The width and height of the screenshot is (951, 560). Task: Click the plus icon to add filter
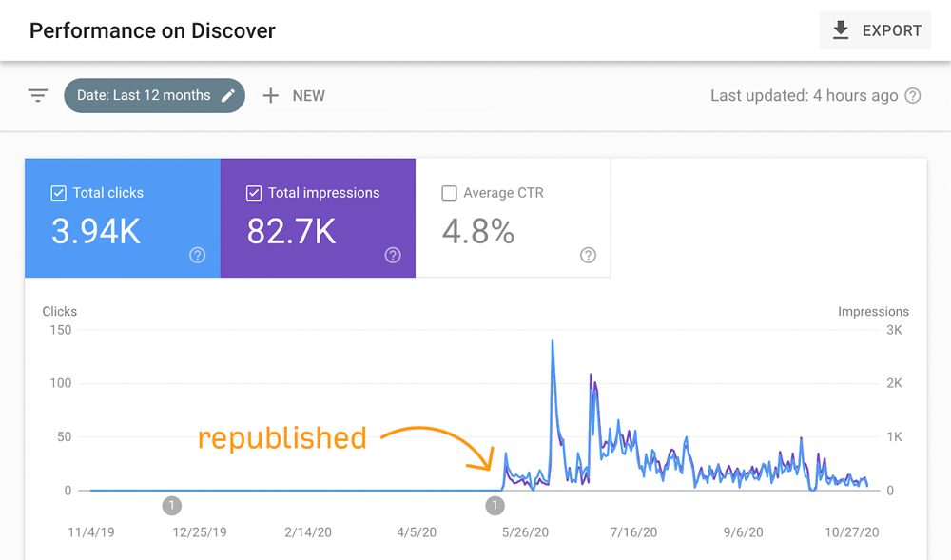[x=271, y=96]
